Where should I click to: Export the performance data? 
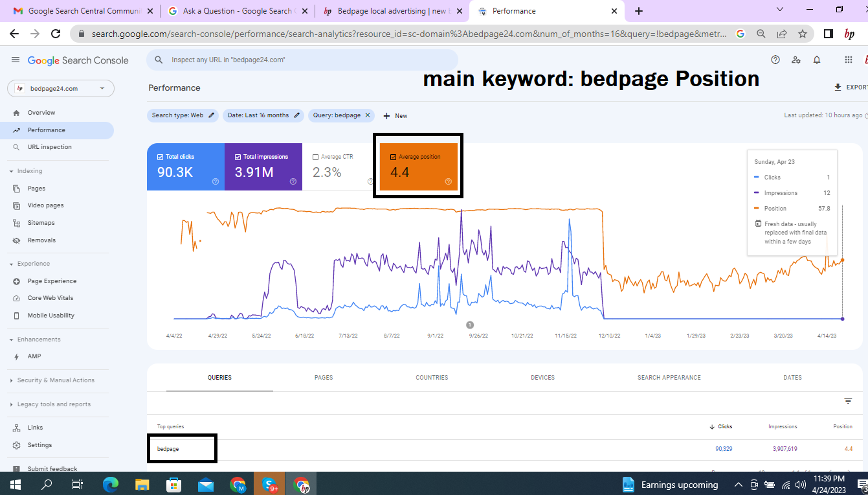tap(851, 87)
